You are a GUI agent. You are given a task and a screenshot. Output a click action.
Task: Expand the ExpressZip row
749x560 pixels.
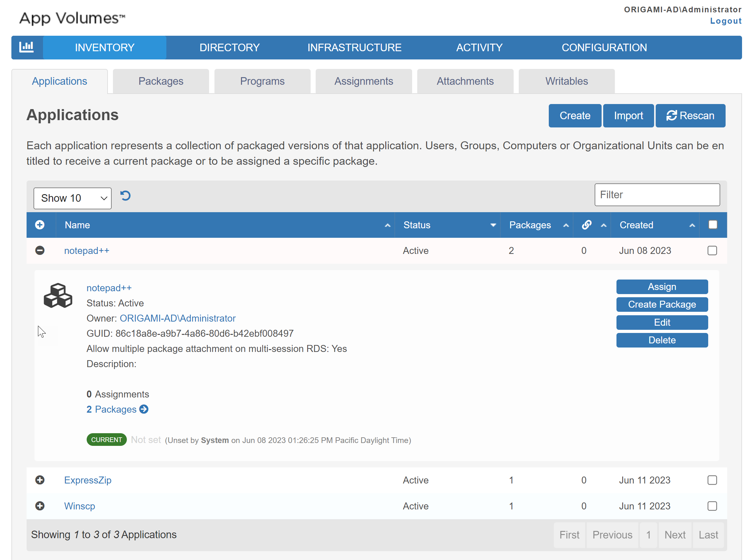(40, 480)
